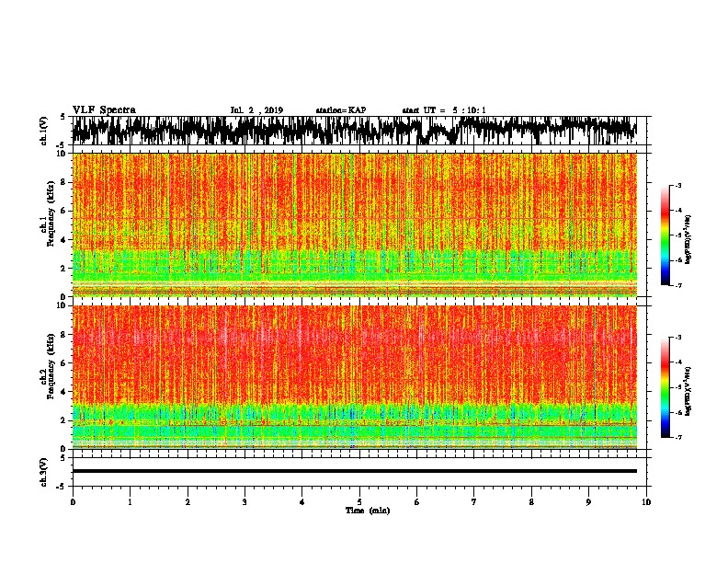Viewport: 728px width, 563px height.
Task: Click the ch.1 spectrogram colorbar
Action: coord(665,236)
